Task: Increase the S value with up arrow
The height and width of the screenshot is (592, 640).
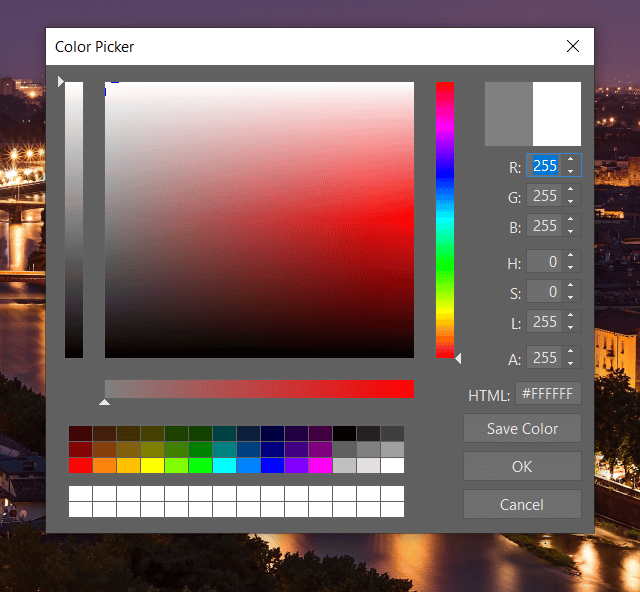Action: 571,286
